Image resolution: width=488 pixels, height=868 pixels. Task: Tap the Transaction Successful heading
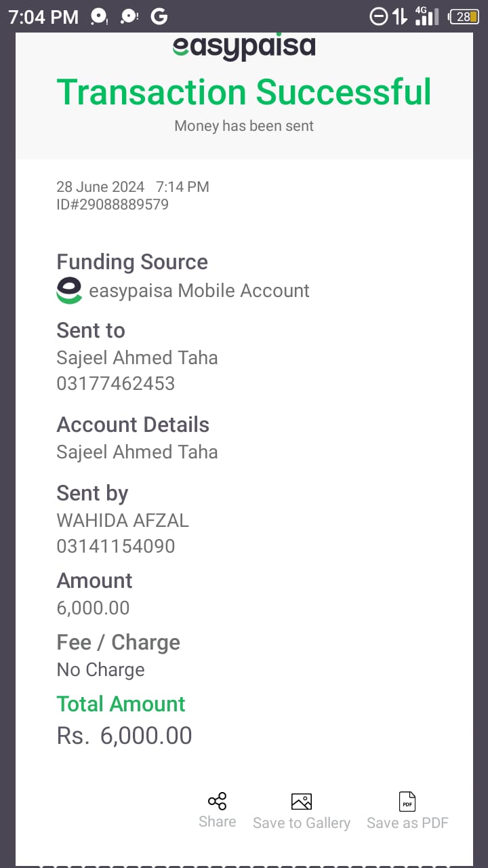click(x=244, y=92)
